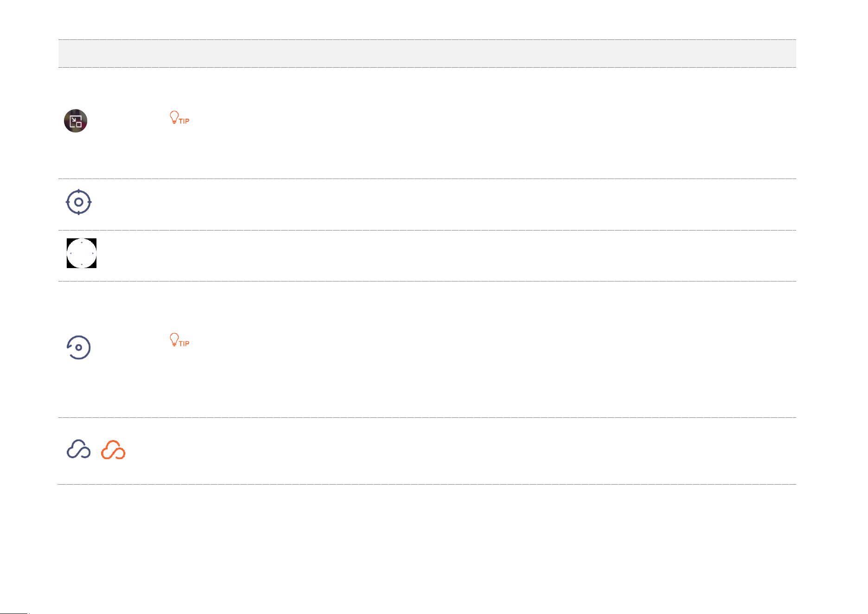
Task: Select the orange cloud storage icon
Action: click(x=113, y=450)
